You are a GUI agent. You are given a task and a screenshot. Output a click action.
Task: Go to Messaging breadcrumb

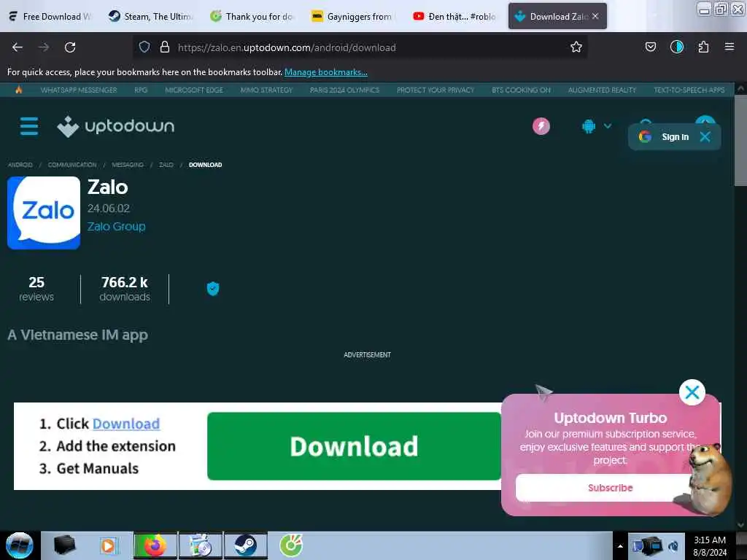[x=127, y=165]
